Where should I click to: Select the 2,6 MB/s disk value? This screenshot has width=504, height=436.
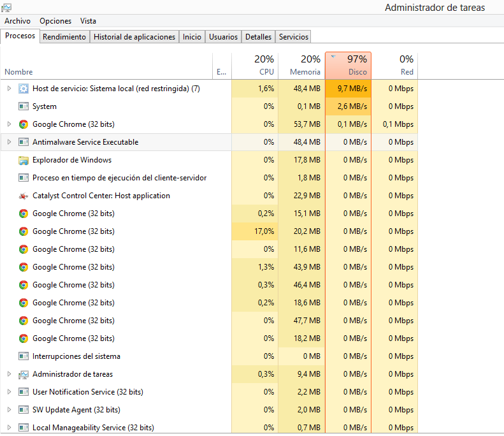[x=348, y=106]
